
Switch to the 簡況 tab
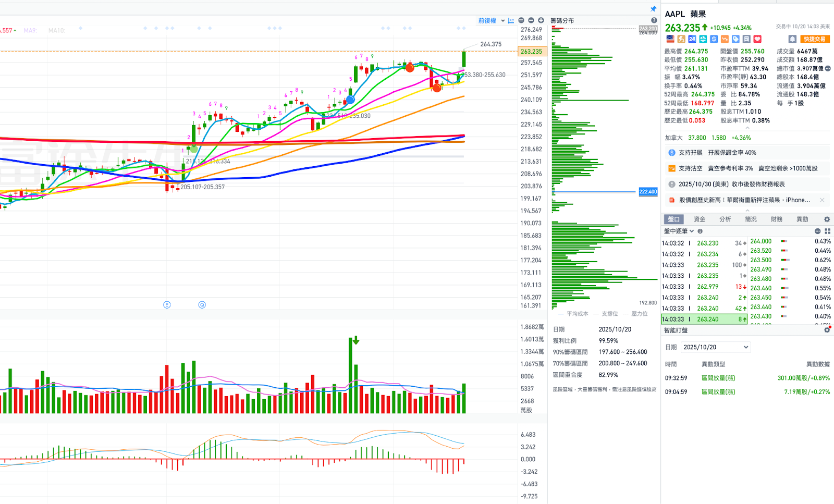751,219
